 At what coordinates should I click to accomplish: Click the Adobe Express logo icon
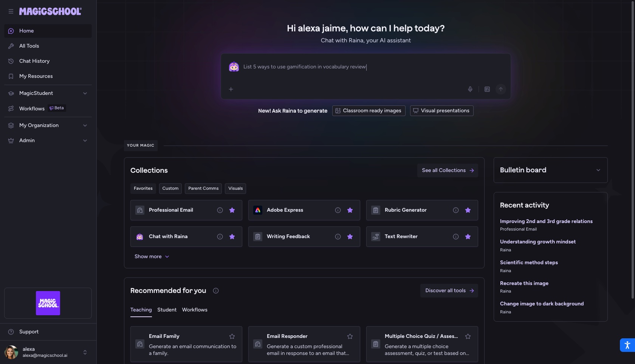(258, 210)
